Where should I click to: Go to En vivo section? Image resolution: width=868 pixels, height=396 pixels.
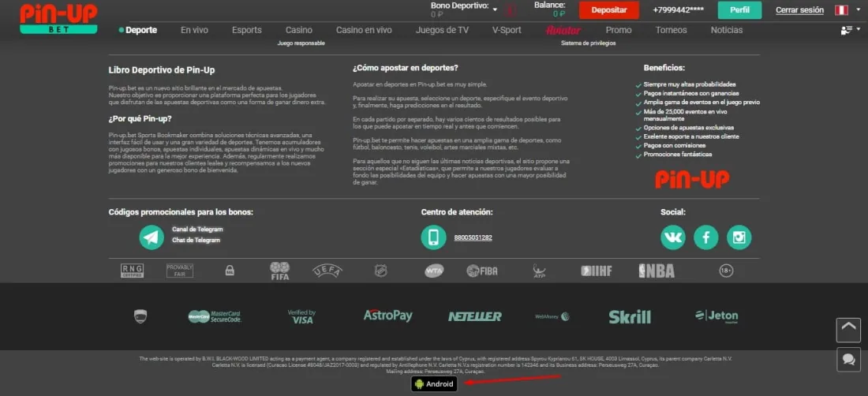click(194, 30)
